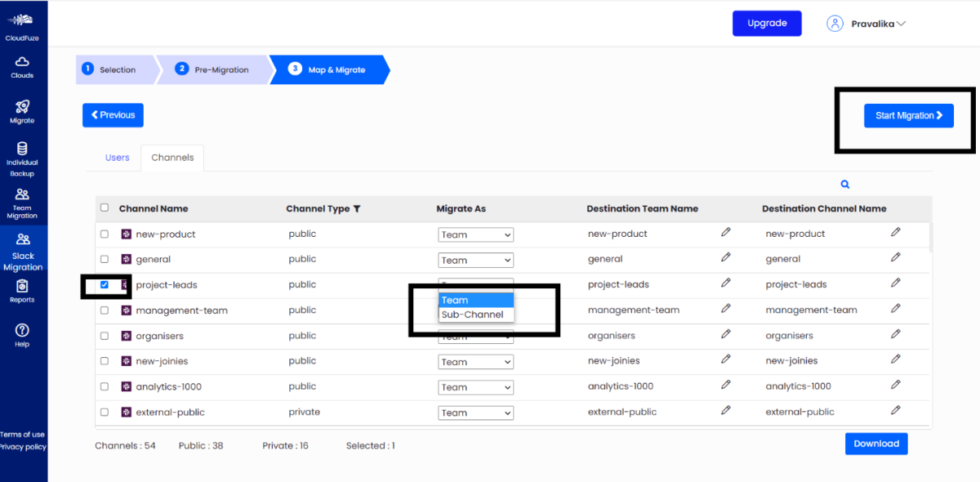Open the Migrate As dropdown for new-product
The height and width of the screenshot is (482, 980).
(x=475, y=234)
